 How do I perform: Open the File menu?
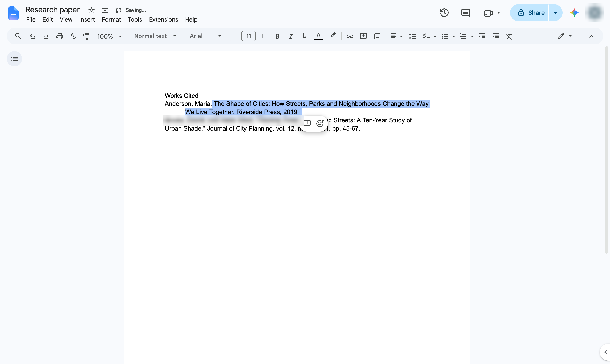click(x=31, y=19)
